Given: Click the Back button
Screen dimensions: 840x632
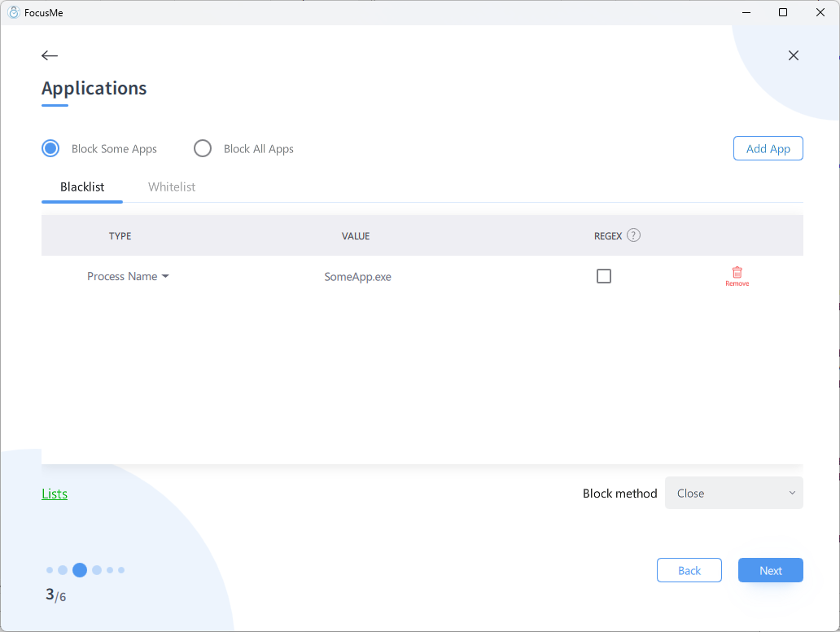Looking at the screenshot, I should 689,570.
